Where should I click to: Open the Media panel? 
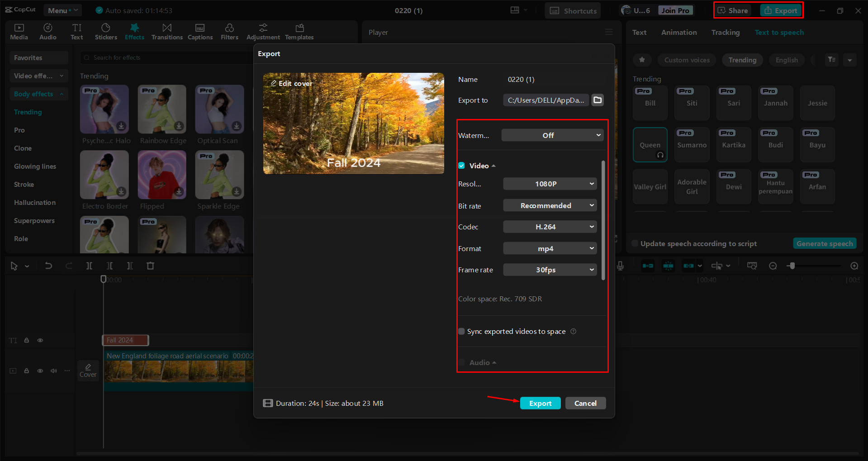(x=19, y=31)
